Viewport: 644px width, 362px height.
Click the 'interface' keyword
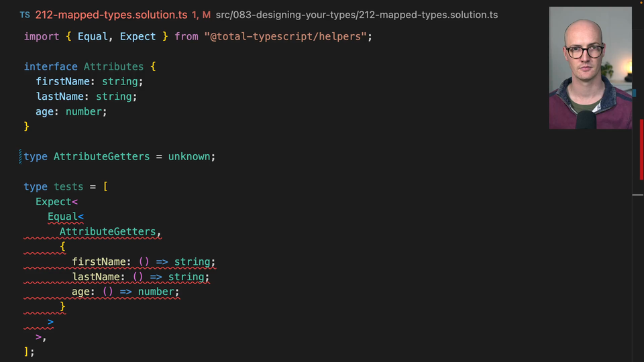click(50, 66)
